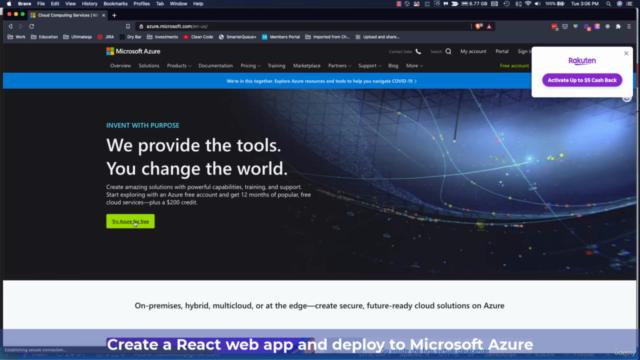Open the History menu
This screenshot has height=360, width=640.
point(89,4)
